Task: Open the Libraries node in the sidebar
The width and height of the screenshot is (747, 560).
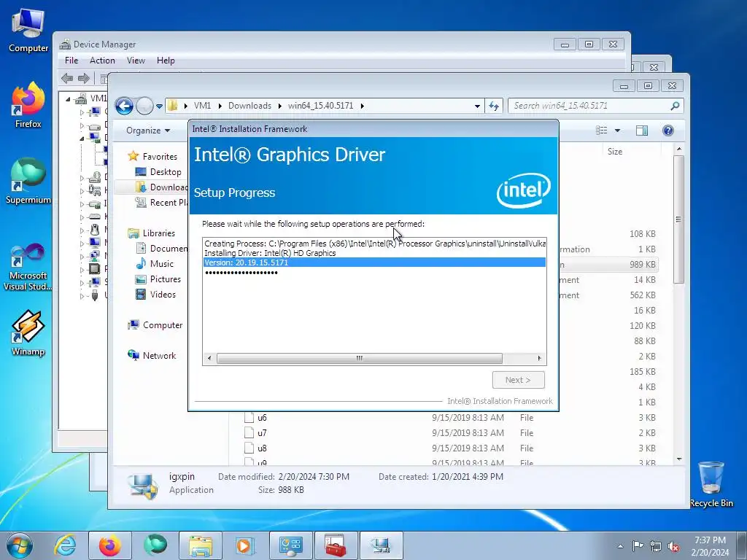Action: [152, 233]
